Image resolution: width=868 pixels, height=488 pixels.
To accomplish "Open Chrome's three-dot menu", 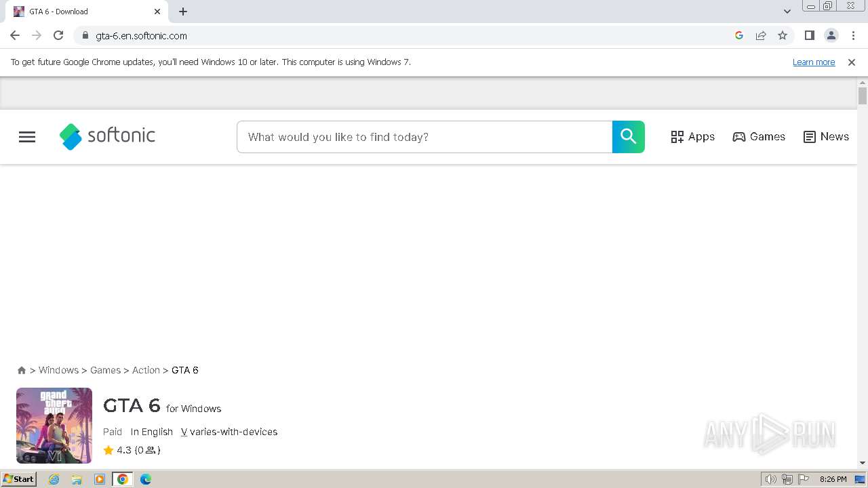I will (x=853, y=35).
